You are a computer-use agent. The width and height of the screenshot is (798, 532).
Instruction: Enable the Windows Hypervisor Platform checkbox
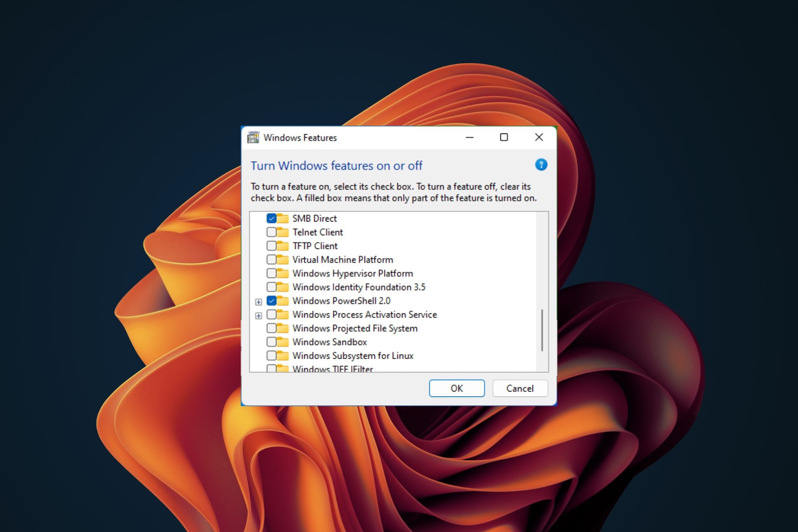coord(271,273)
